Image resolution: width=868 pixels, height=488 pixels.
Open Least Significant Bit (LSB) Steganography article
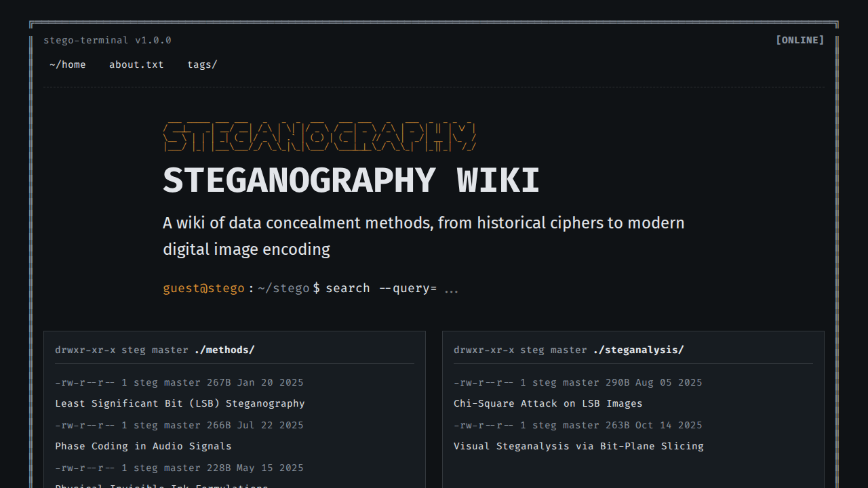click(x=180, y=403)
